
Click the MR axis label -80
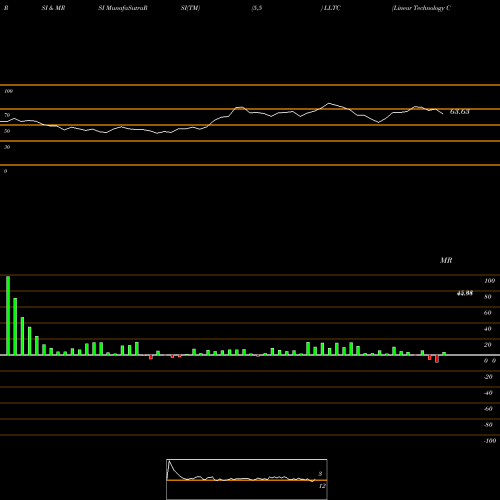point(488,425)
